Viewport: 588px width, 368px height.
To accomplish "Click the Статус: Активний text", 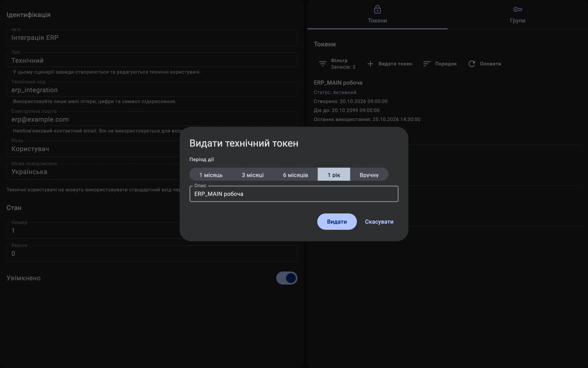I will click(335, 92).
